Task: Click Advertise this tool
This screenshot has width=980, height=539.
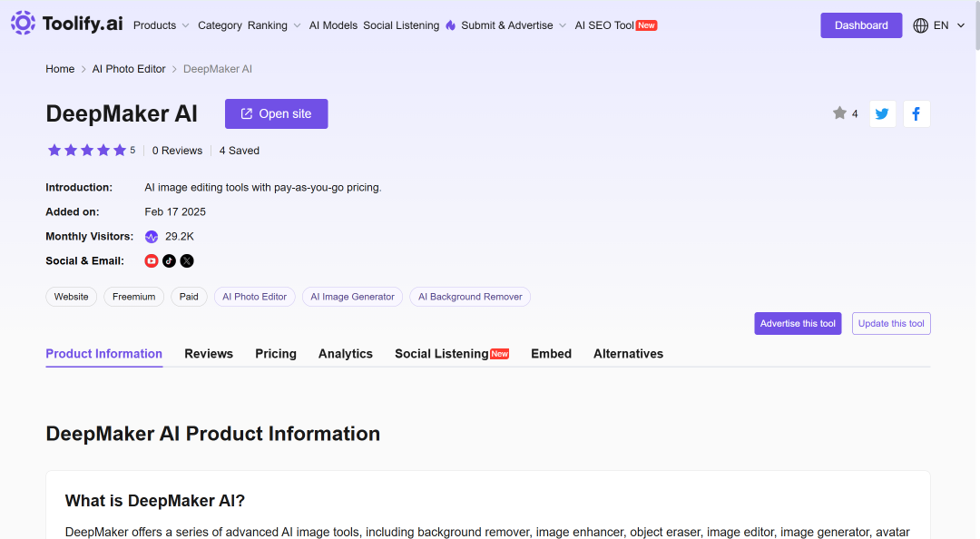Action: click(x=798, y=323)
